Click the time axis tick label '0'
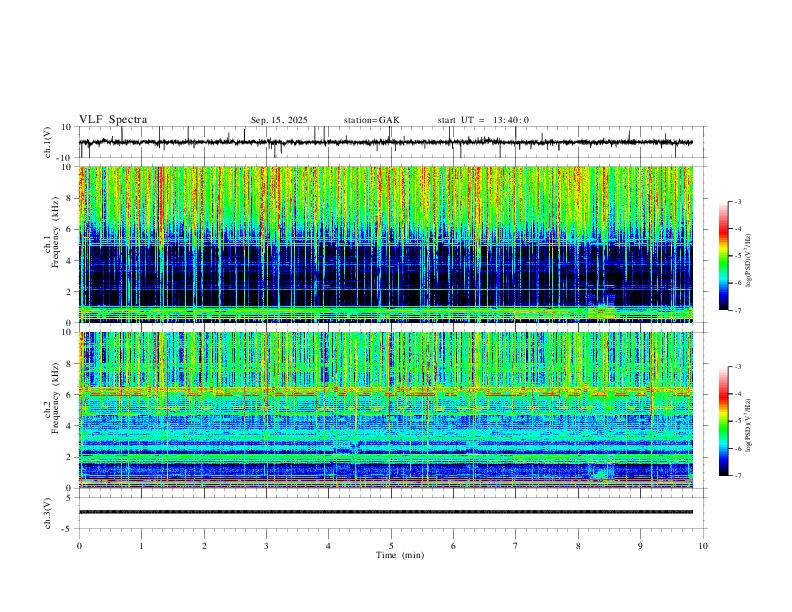 (79, 546)
